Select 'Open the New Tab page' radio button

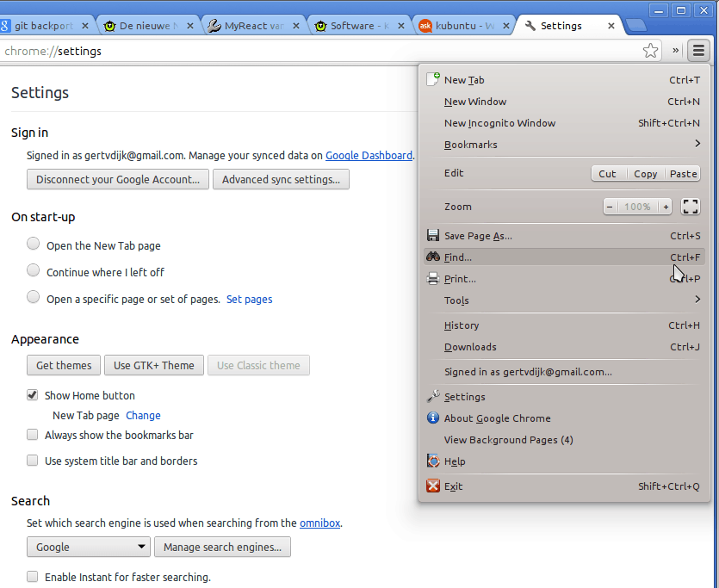coord(33,244)
